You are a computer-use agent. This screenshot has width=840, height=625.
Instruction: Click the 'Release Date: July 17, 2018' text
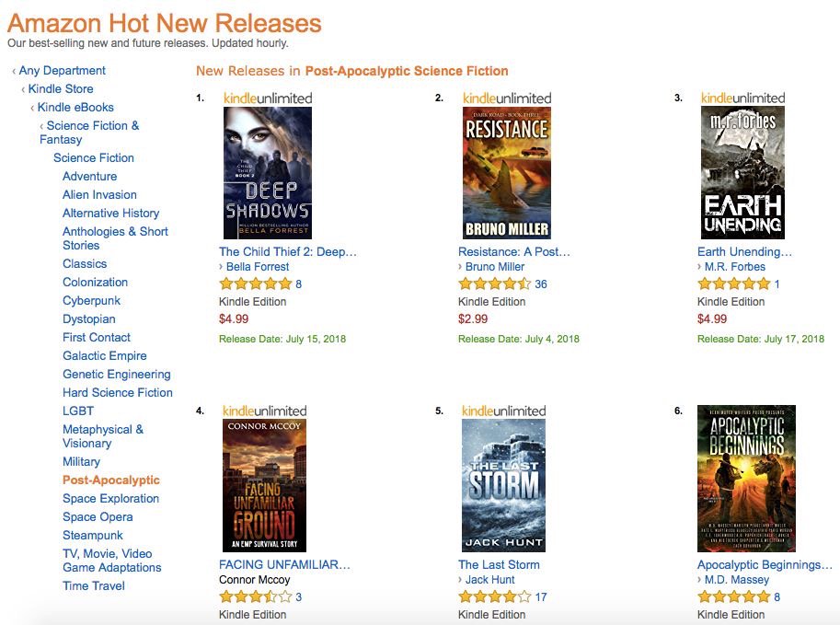point(761,339)
